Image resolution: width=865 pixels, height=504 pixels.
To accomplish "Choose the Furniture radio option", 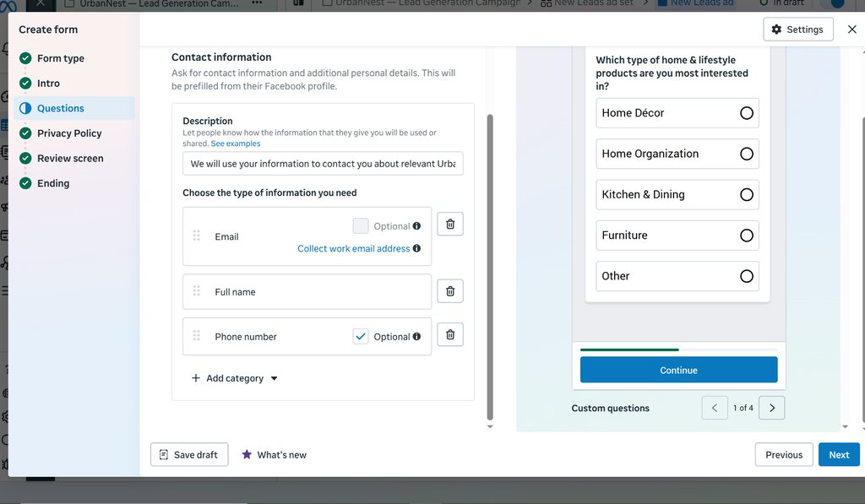I will pyautogui.click(x=746, y=236).
